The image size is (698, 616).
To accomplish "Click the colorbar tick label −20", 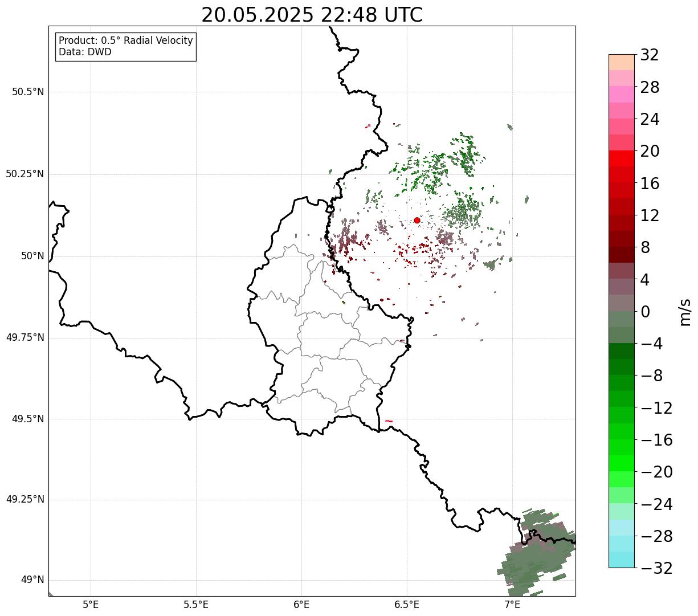I will 656,472.
